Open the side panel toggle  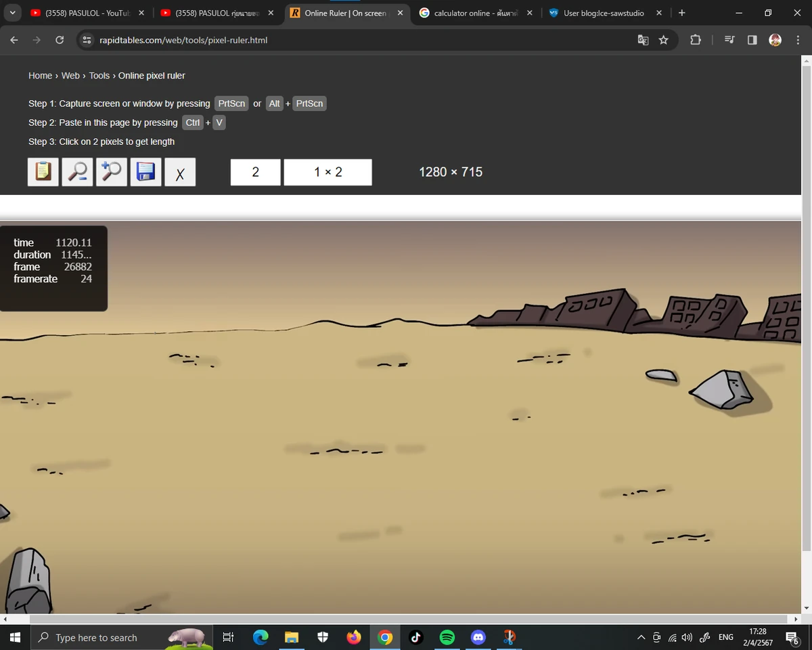pos(752,40)
